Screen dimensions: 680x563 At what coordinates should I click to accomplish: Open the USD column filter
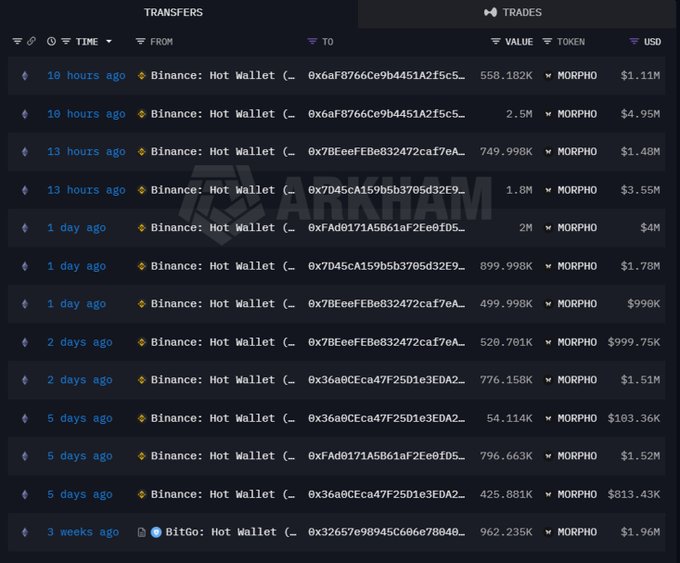pyautogui.click(x=634, y=42)
